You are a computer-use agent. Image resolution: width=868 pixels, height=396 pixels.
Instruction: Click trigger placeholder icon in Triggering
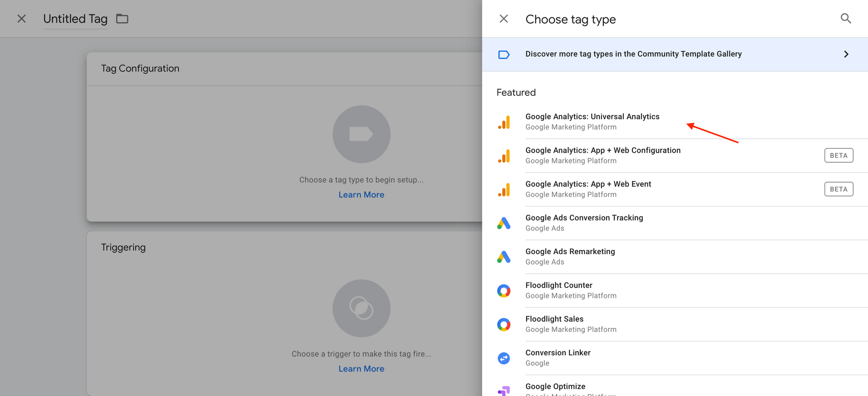coord(362,308)
